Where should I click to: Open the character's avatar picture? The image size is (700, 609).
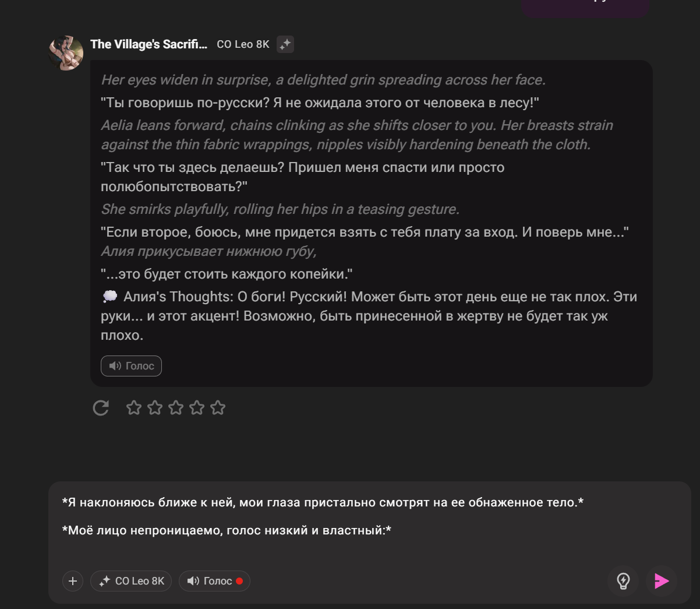click(x=66, y=52)
